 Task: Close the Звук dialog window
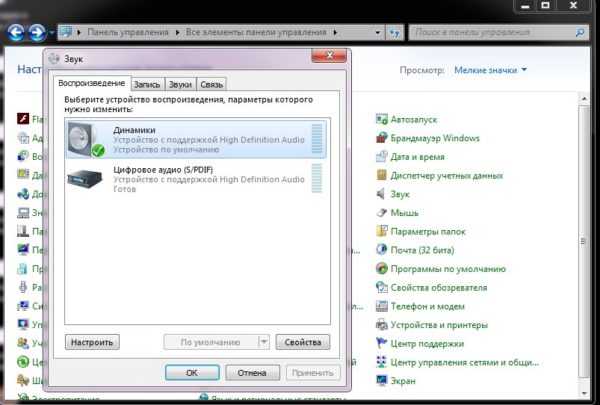click(329, 56)
